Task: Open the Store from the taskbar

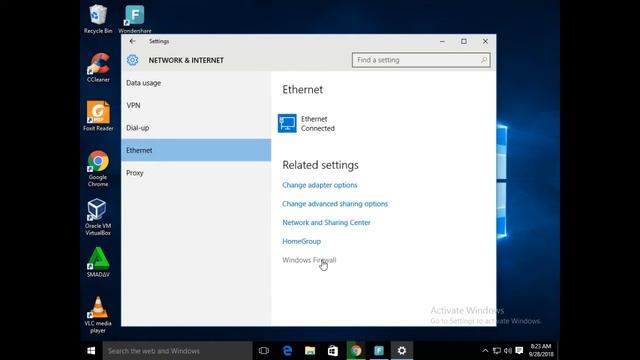Action: point(333,351)
